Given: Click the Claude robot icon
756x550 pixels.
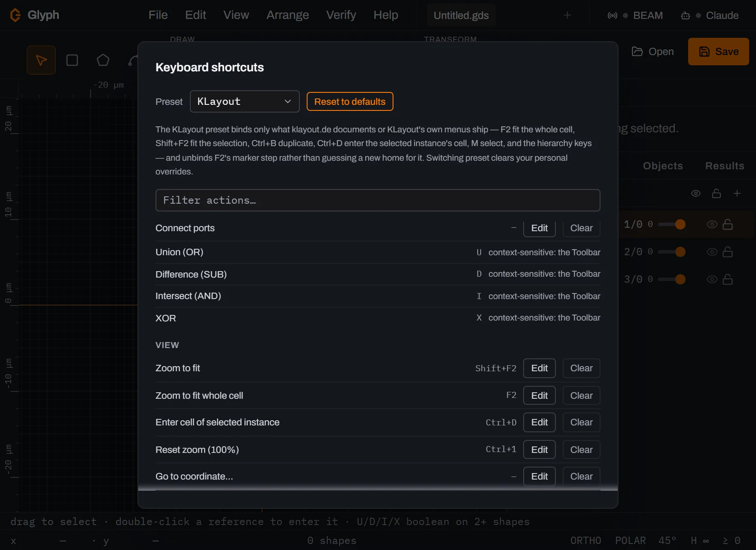Looking at the screenshot, I should click(686, 15).
